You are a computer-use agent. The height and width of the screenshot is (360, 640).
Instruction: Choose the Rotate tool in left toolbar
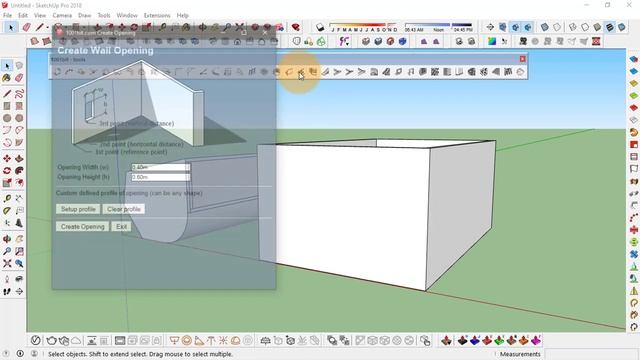coord(7,171)
